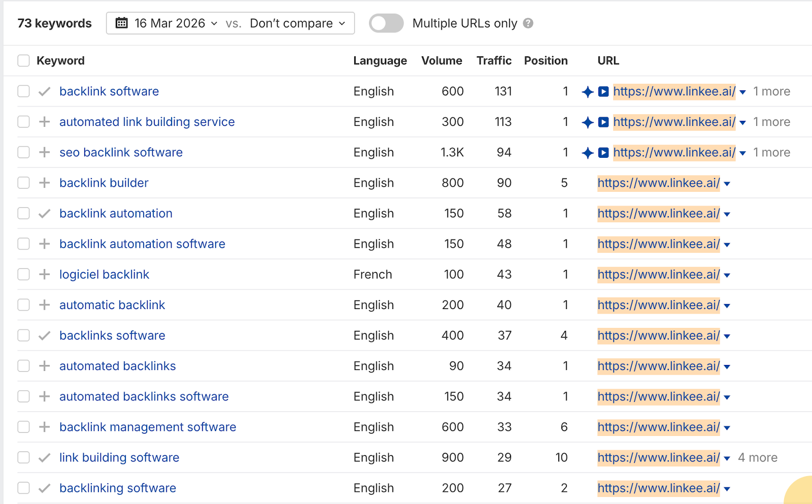Image resolution: width=812 pixels, height=504 pixels.
Task: Sort by the Position column header
Action: click(x=546, y=61)
